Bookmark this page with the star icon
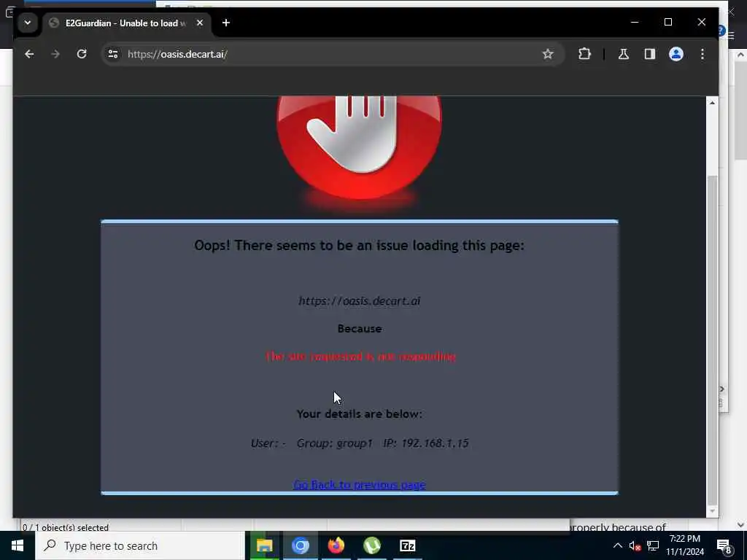The width and height of the screenshot is (747, 560). click(548, 54)
